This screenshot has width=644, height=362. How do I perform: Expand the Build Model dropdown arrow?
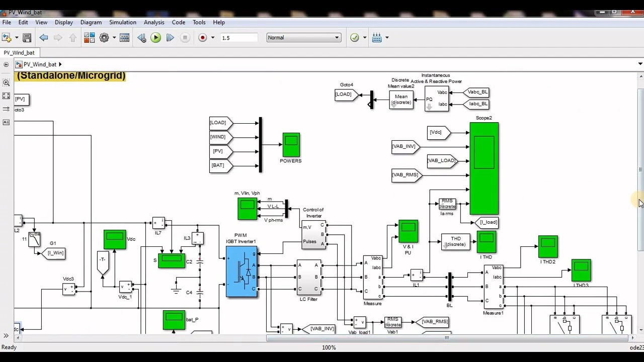[x=386, y=38]
